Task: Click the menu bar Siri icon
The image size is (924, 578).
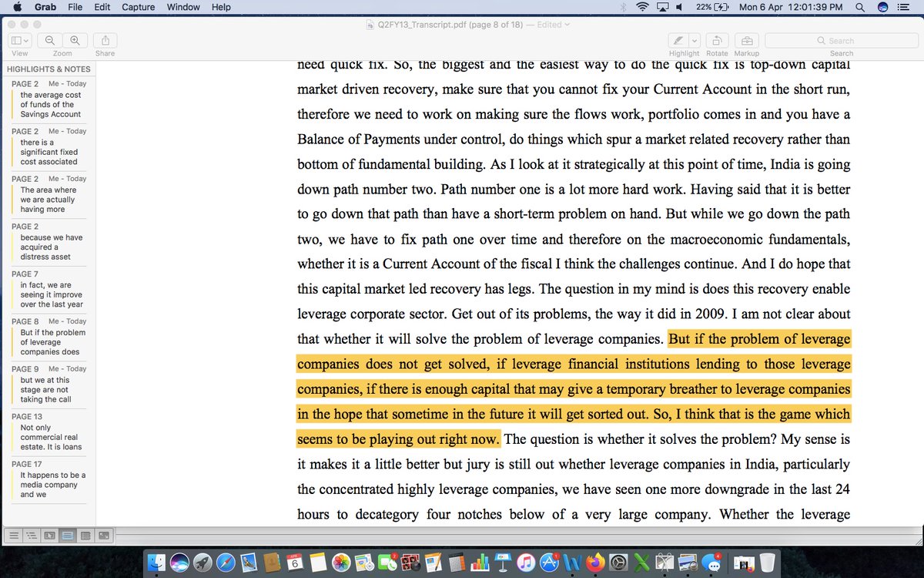Action: click(x=882, y=7)
